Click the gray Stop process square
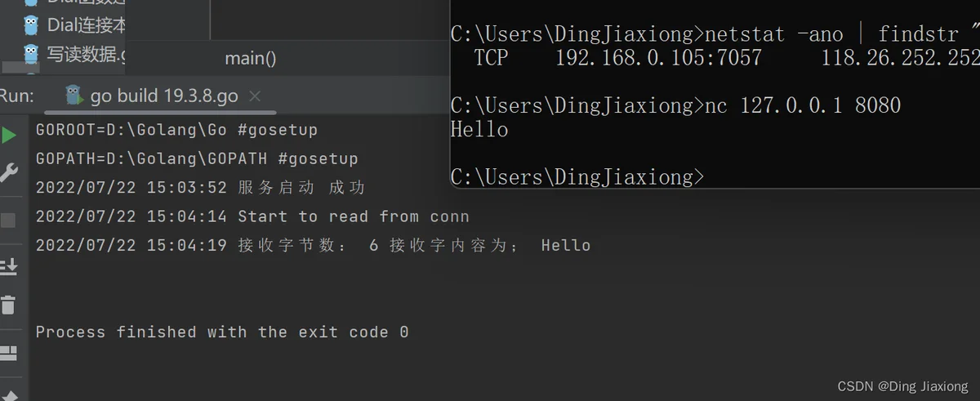980x401 pixels. click(x=8, y=221)
